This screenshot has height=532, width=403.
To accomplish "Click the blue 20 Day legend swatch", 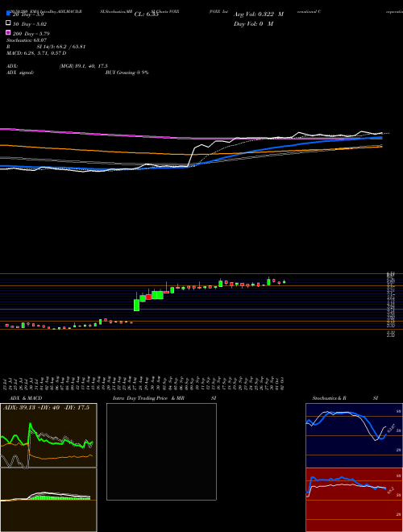I will 8,14.
